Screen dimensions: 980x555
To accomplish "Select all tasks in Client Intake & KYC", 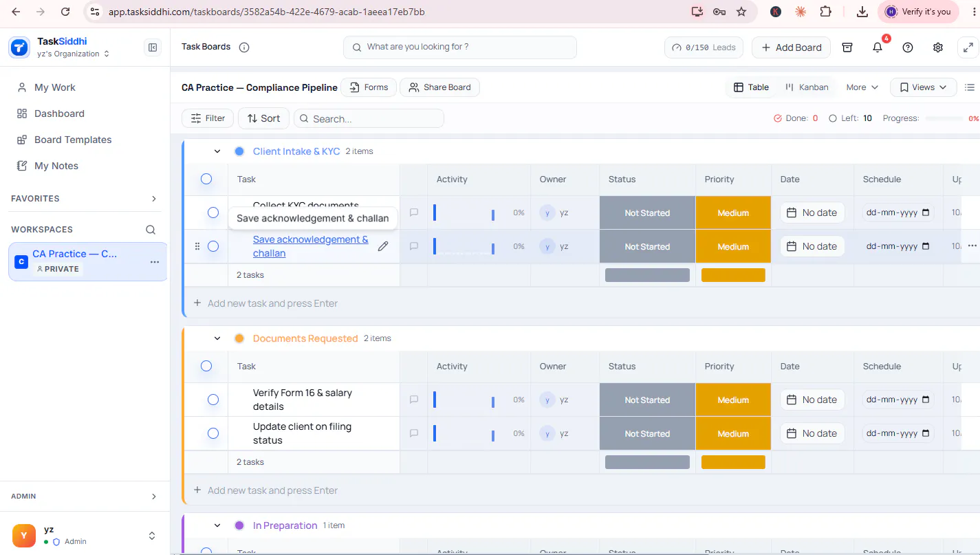I will point(206,179).
